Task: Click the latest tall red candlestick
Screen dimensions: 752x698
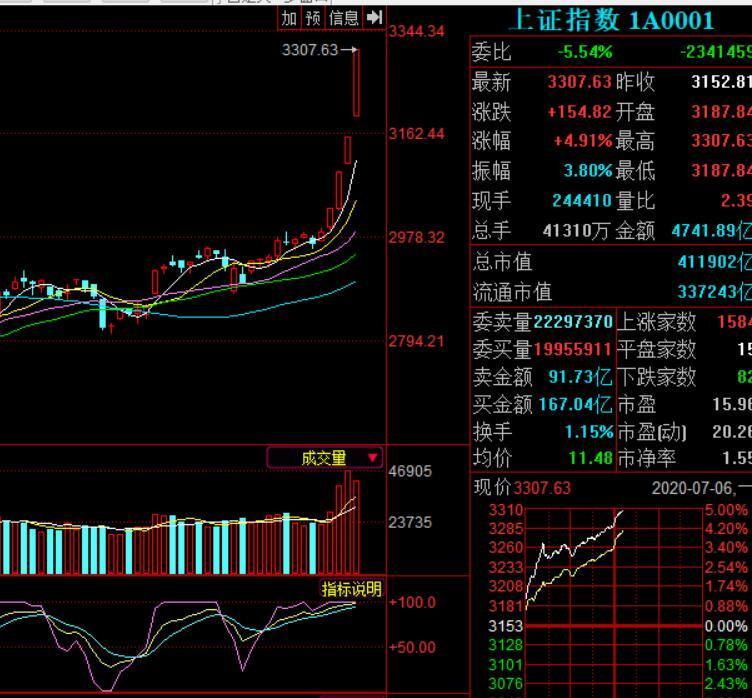Action: coord(356,83)
